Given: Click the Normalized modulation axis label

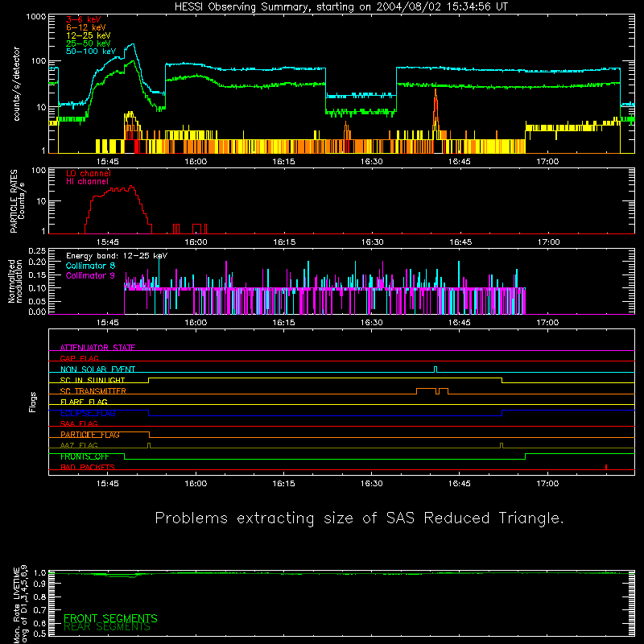Looking at the screenshot, I should point(15,281).
